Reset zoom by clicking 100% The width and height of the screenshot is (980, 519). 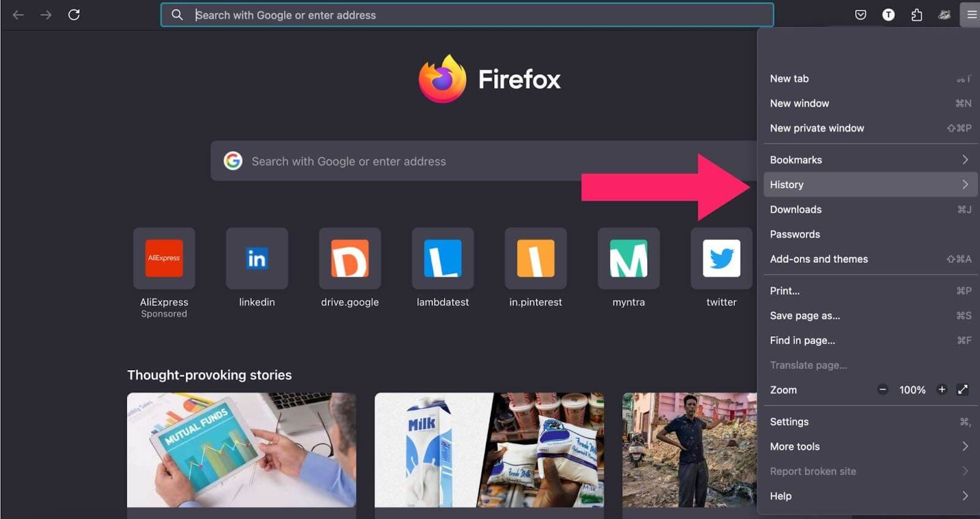tap(912, 390)
